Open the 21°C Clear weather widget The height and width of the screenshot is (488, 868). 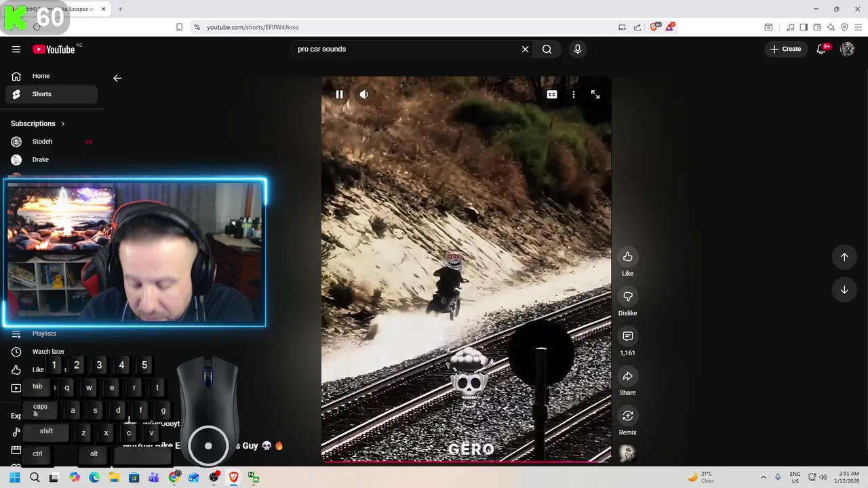coord(701,478)
